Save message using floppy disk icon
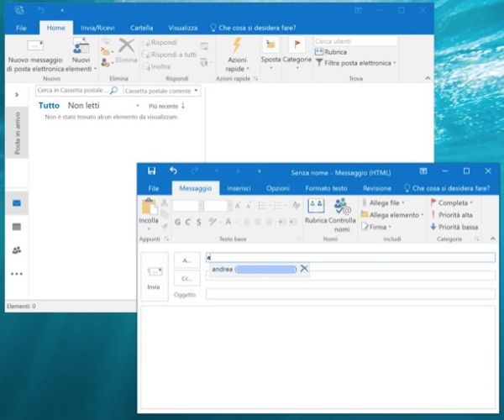The image size is (504, 420). [152, 171]
